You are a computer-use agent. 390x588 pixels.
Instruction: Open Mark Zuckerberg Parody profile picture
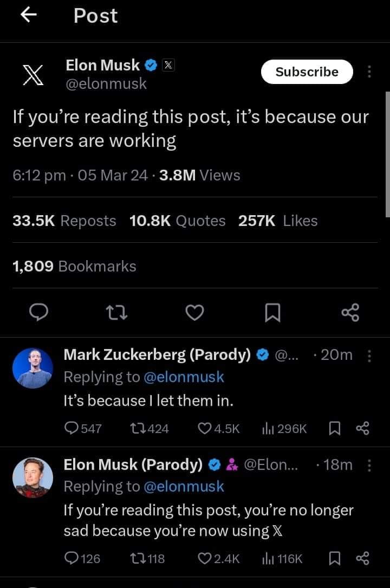(x=32, y=368)
